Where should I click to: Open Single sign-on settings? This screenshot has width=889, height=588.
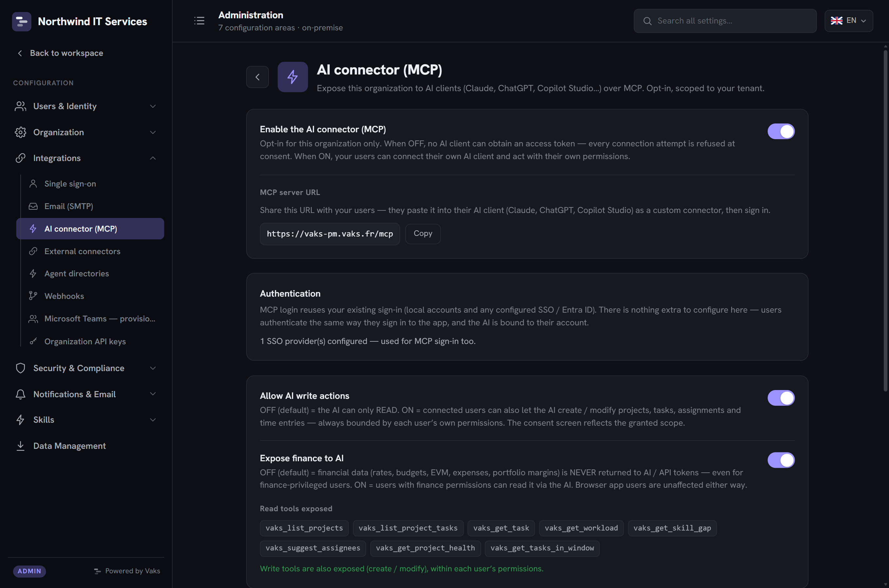[x=90, y=184]
